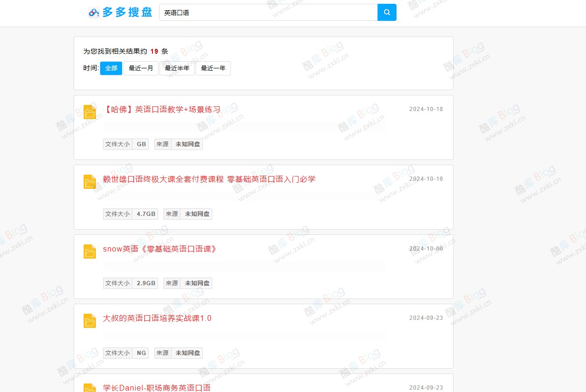Enable the 最近一月 filter
The height and width of the screenshot is (392, 586).
(x=141, y=68)
